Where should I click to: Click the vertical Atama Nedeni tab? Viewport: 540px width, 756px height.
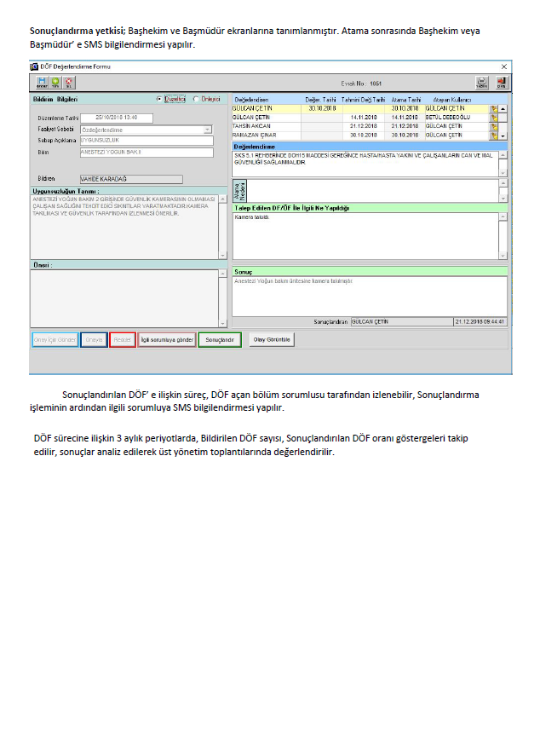239,189
